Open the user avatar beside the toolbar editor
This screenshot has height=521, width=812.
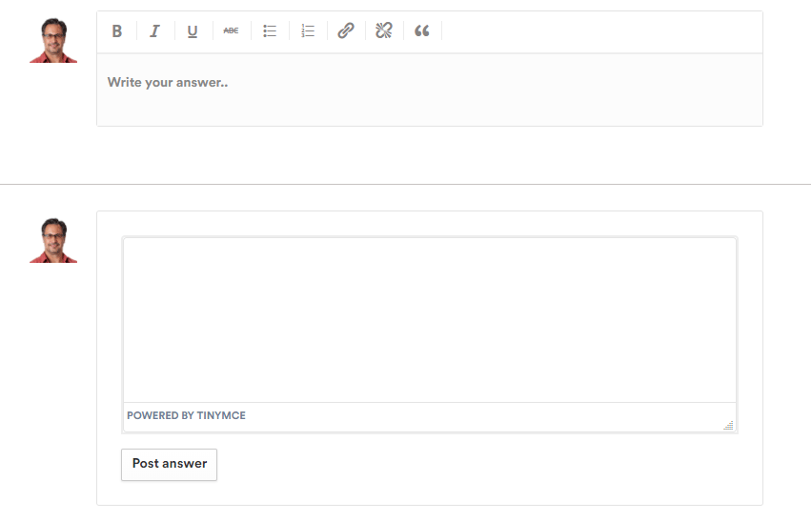coord(53,40)
